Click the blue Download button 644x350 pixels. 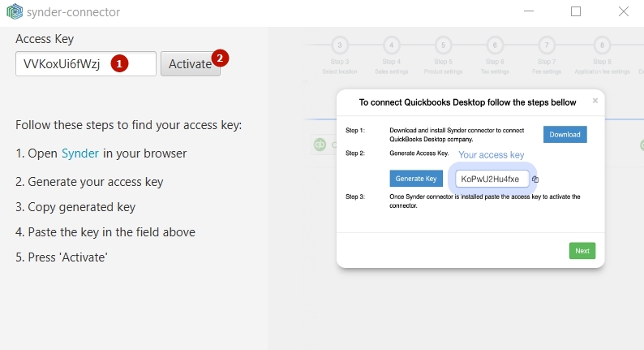point(565,135)
